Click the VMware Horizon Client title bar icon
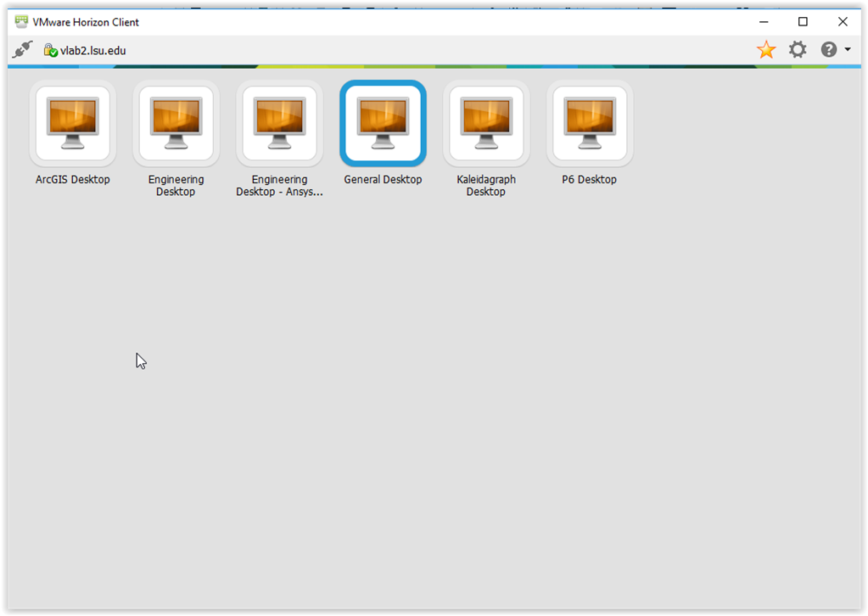This screenshot has width=868, height=616. [x=21, y=21]
